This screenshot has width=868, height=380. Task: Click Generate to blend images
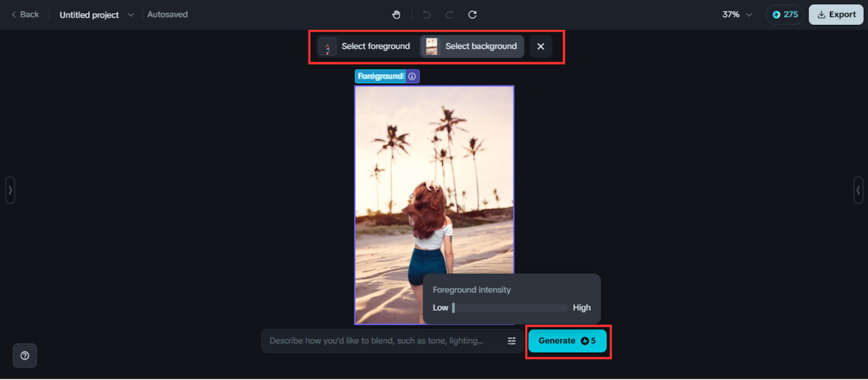point(568,341)
